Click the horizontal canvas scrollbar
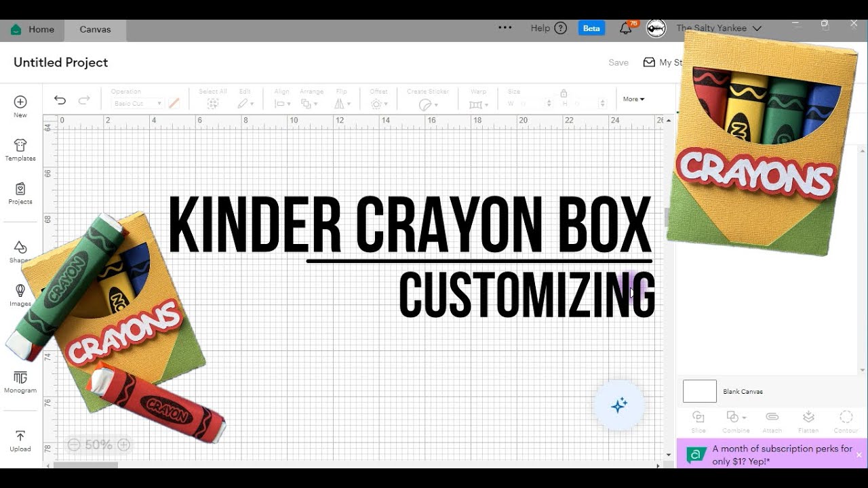The height and width of the screenshot is (488, 868). point(85,465)
